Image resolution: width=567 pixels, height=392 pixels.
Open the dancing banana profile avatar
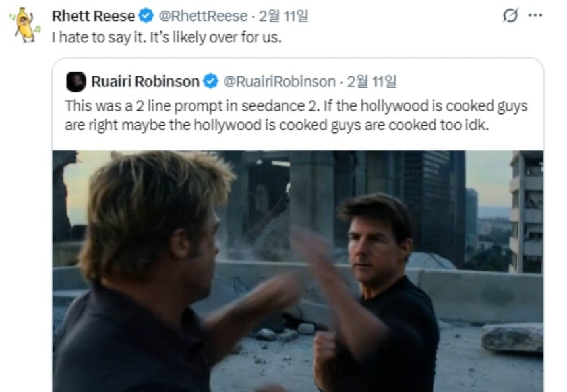[x=24, y=25]
